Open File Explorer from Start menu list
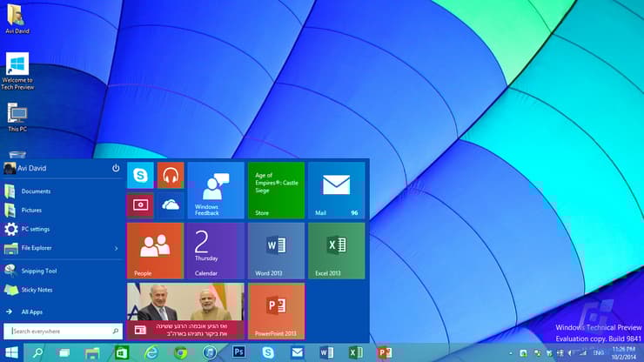This screenshot has width=644, height=362. 63,248
